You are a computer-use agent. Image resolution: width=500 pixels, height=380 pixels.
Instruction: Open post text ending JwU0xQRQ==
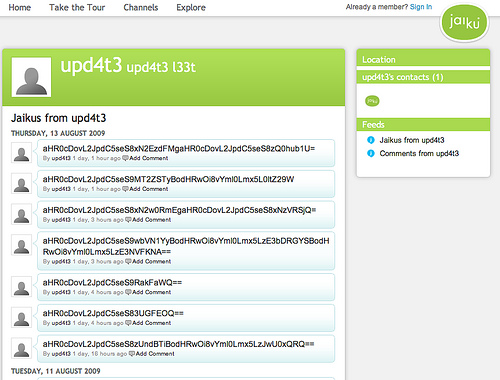pyautogui.click(x=178, y=344)
